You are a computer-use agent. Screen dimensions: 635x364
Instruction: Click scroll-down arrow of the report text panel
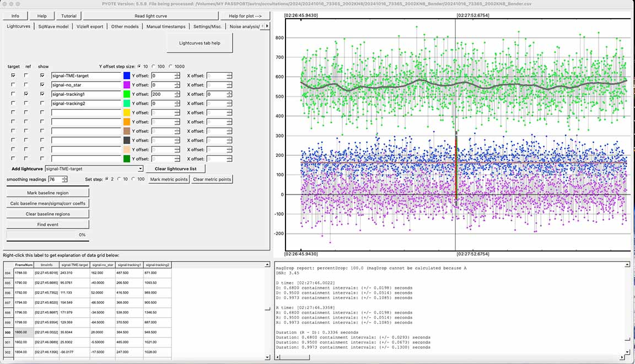(628, 352)
